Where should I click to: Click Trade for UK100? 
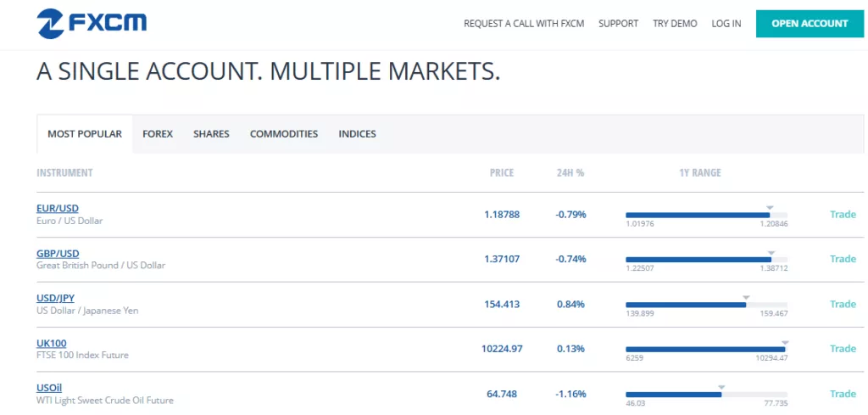(843, 349)
